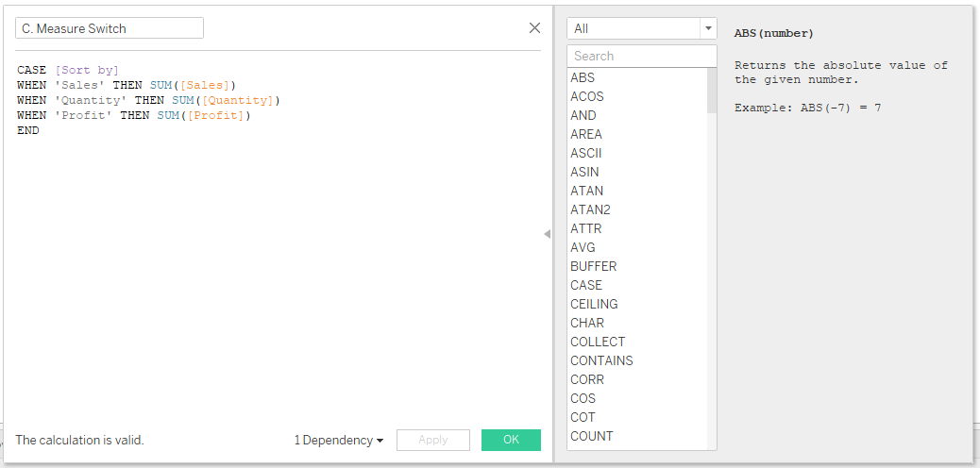Click the [Profit] field in formula

tap(215, 116)
